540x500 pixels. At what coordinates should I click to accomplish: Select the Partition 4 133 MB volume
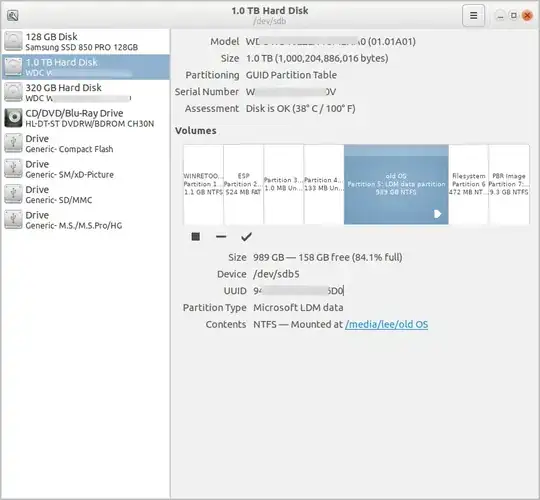click(324, 185)
